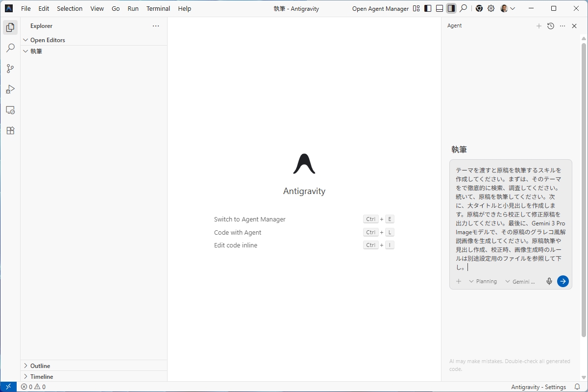Screen dimensions: 588x392
Task: Toggle the secondary sidebar visibility
Action: 451,8
